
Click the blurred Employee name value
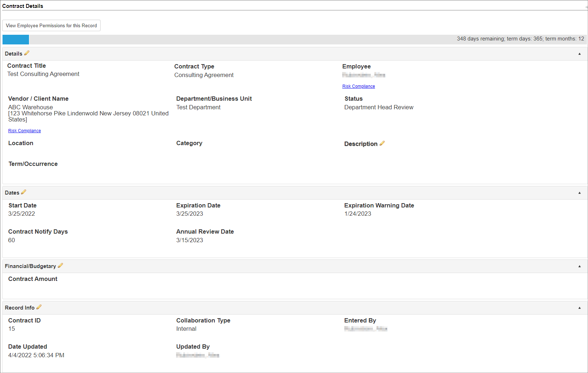tap(364, 75)
